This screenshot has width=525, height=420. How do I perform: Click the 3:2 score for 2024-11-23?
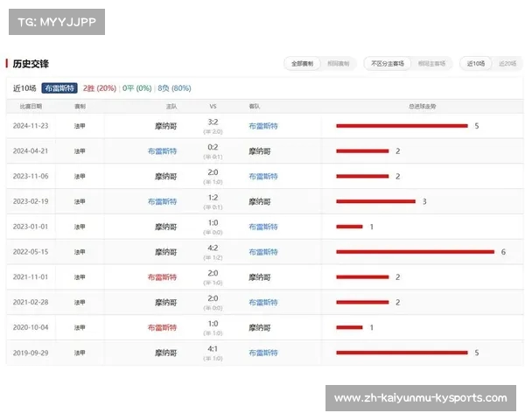(213, 122)
